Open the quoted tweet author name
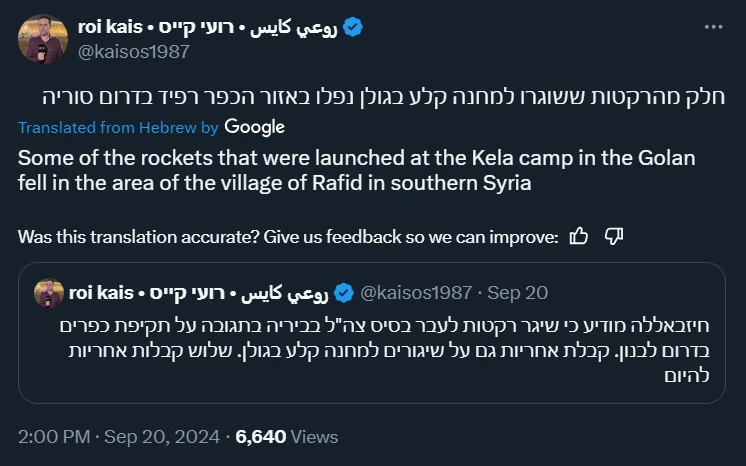Image resolution: width=746 pixels, height=466 pixels. click(x=200, y=292)
